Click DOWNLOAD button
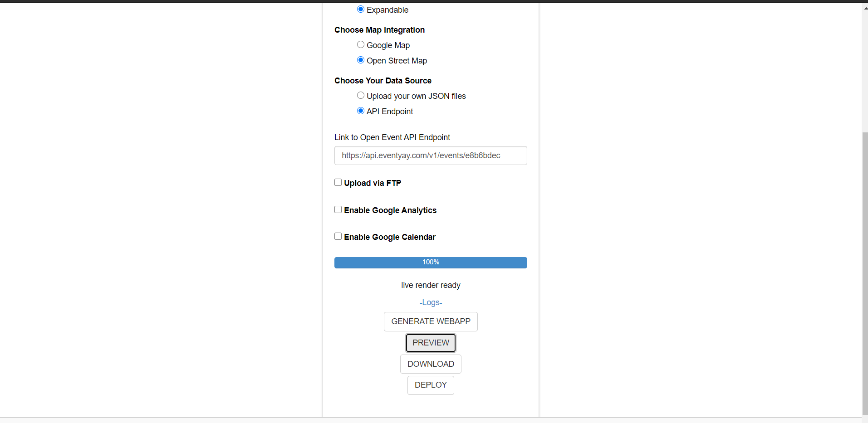Viewport: 868px width, 423px height. click(431, 364)
